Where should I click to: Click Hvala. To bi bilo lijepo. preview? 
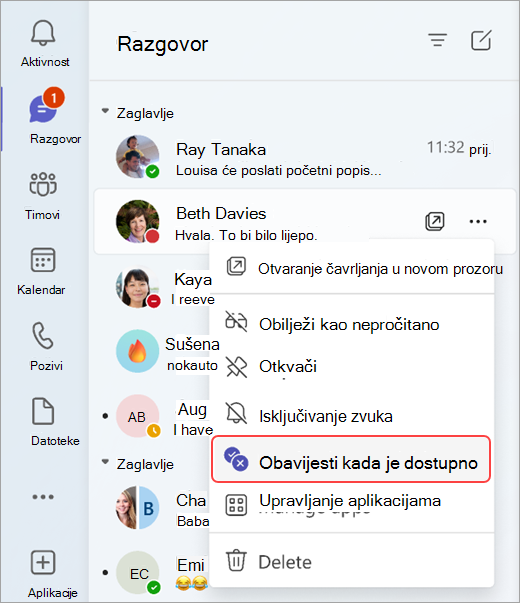coord(246,235)
